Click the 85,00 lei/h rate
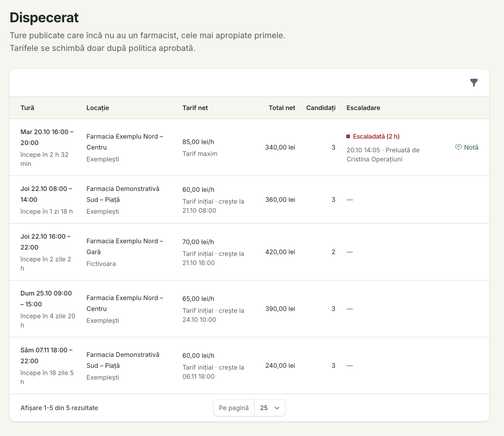Viewport: 504px width, 436px height. (x=198, y=142)
